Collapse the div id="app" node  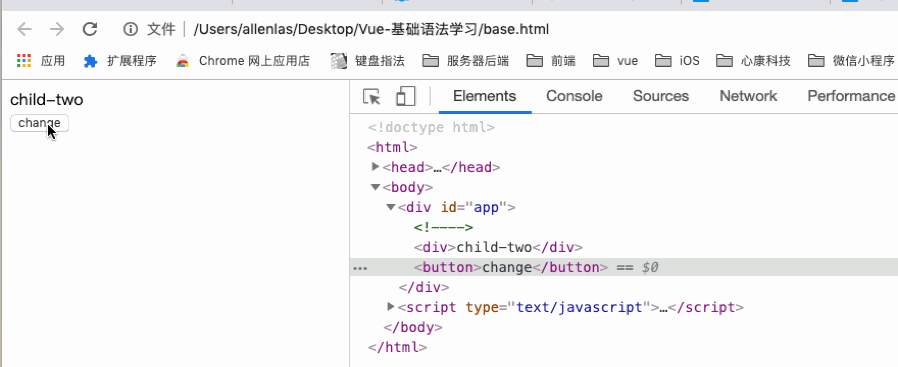tap(391, 207)
